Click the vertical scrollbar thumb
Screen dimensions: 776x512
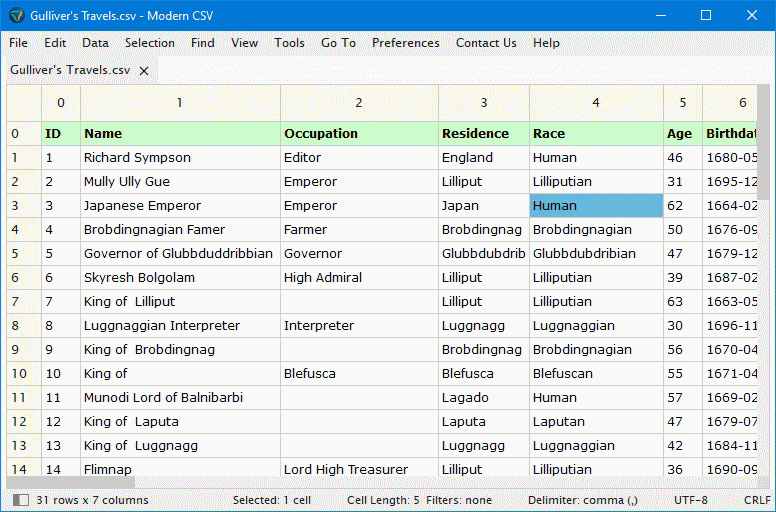point(764,141)
